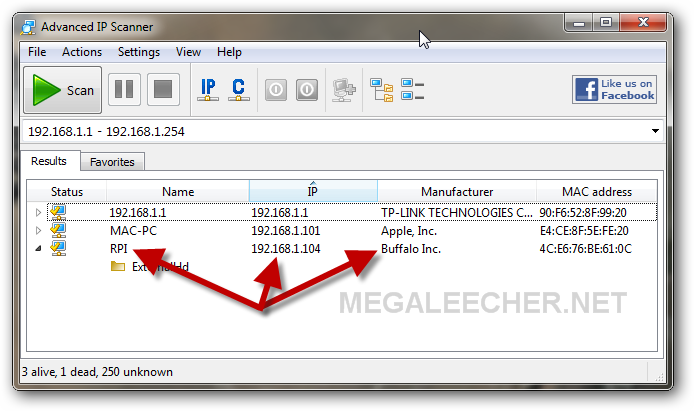694x411 pixels.
Task: Expand the MAC-PC device row
Action: tap(39, 230)
